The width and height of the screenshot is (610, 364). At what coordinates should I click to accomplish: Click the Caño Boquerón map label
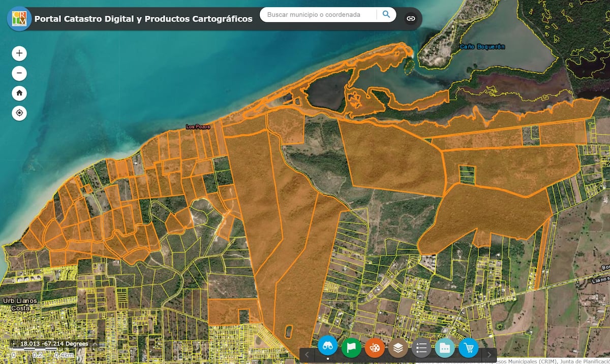click(x=482, y=47)
